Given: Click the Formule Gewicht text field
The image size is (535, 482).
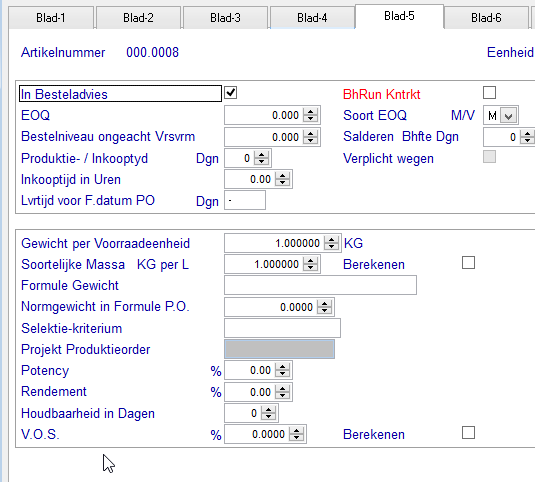Looking at the screenshot, I should point(320,285).
